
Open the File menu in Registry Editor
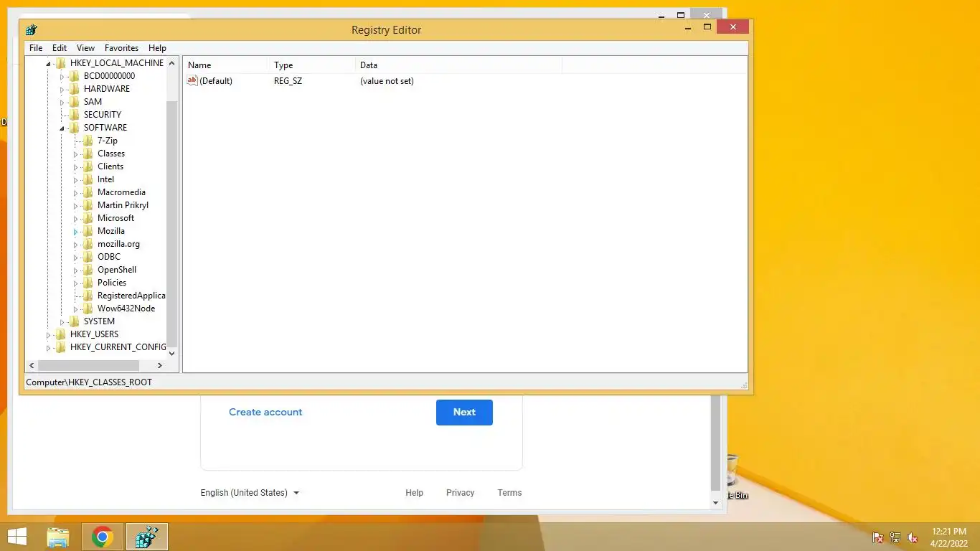point(36,48)
